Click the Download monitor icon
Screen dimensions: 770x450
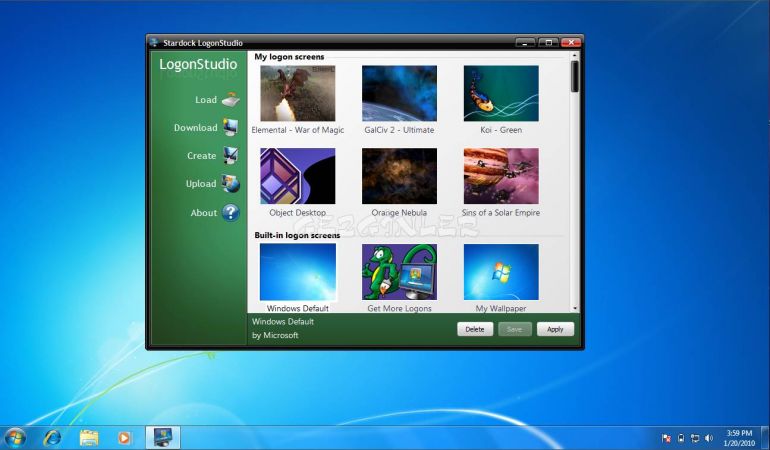pyautogui.click(x=230, y=127)
